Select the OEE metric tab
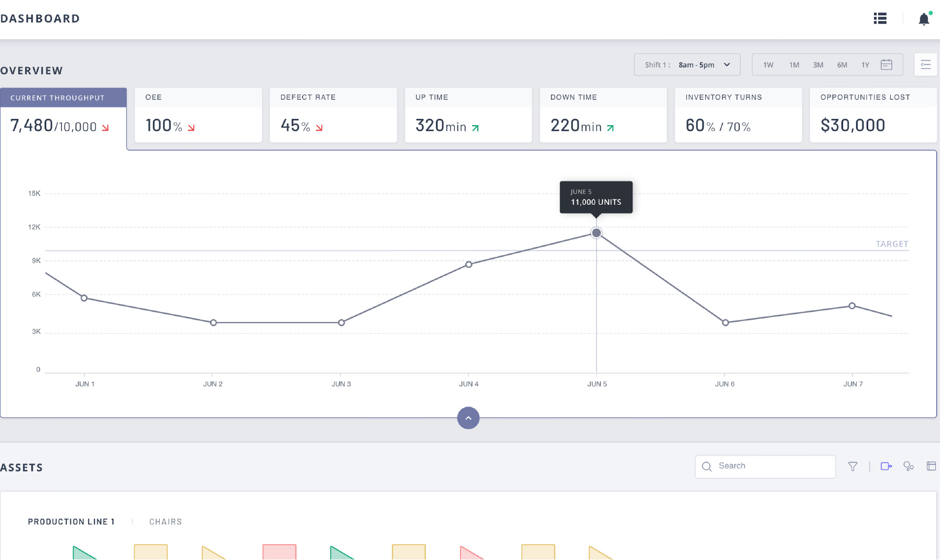 (198, 115)
